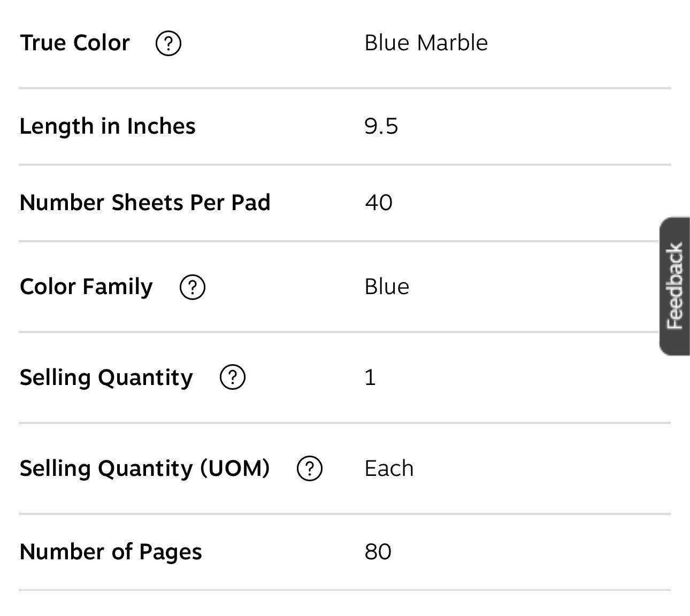Viewport: 690px width, 616px height.
Task: Select the Selling Quantity (UOM) label text
Action: 144,468
